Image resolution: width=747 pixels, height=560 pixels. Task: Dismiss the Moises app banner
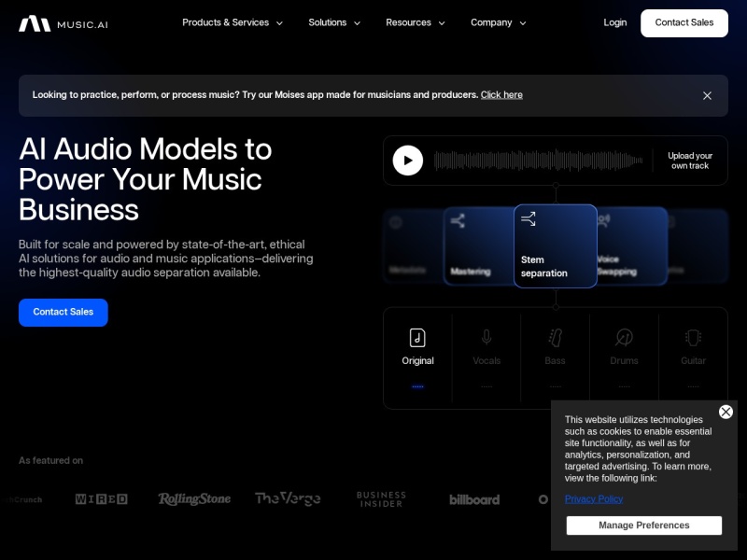pos(707,95)
